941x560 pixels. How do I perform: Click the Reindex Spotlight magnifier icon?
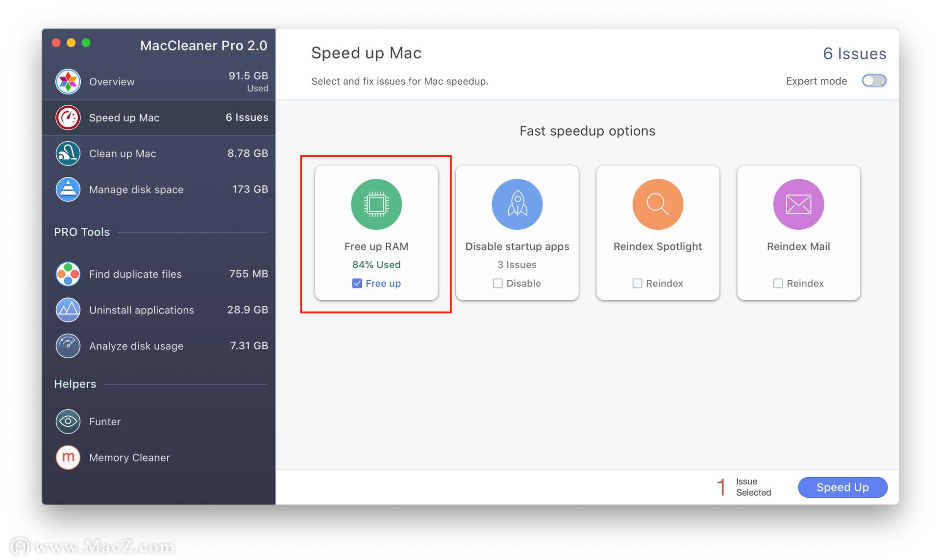657,204
